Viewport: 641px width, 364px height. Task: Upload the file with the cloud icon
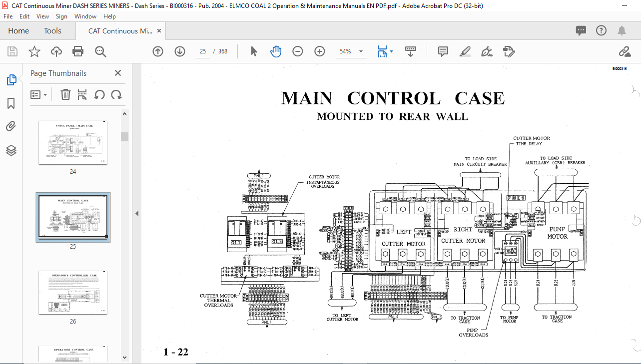56,51
